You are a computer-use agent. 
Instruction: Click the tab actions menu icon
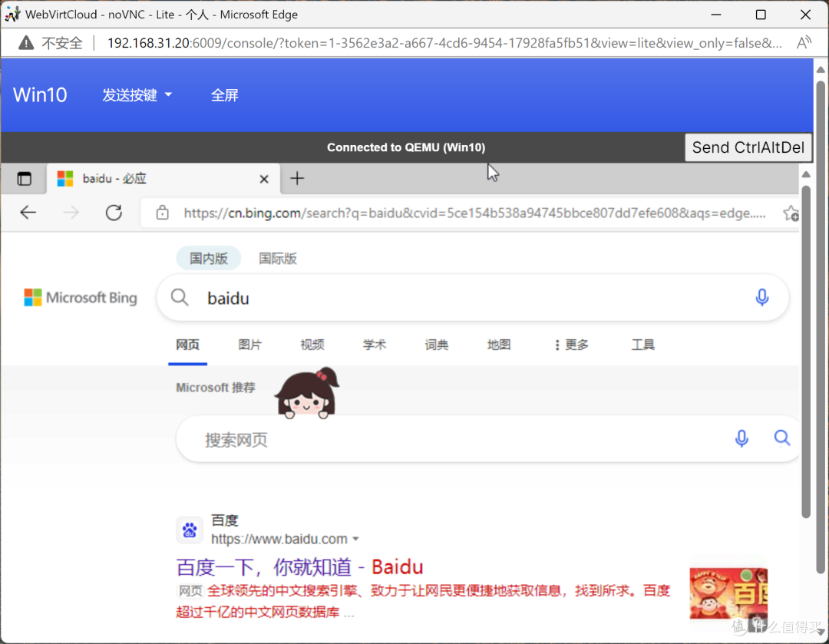click(x=25, y=179)
